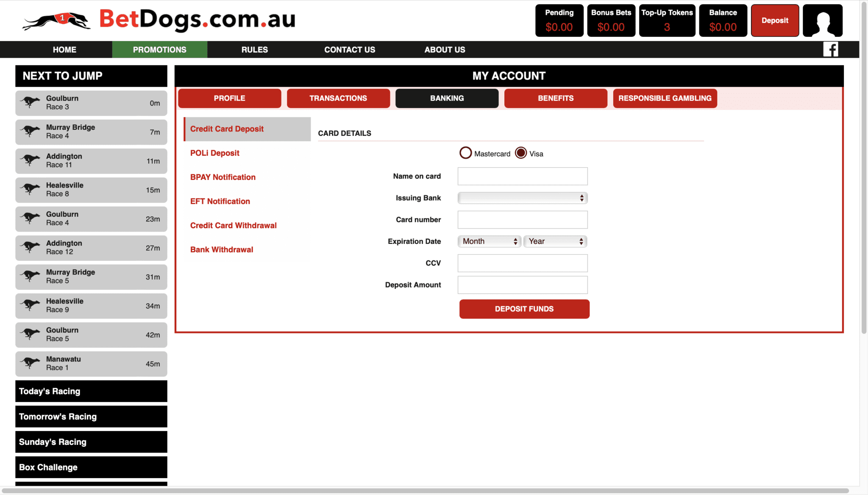Click the '45m' time for Manawatu Race 1
868x495 pixels.
point(153,364)
